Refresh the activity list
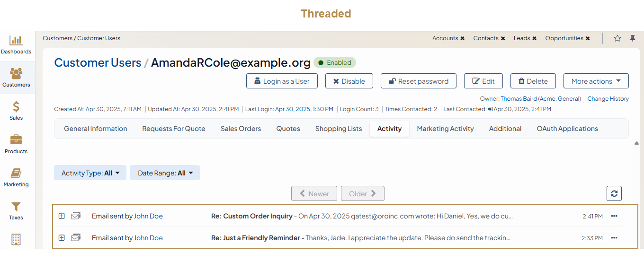The image size is (644, 270). click(614, 193)
